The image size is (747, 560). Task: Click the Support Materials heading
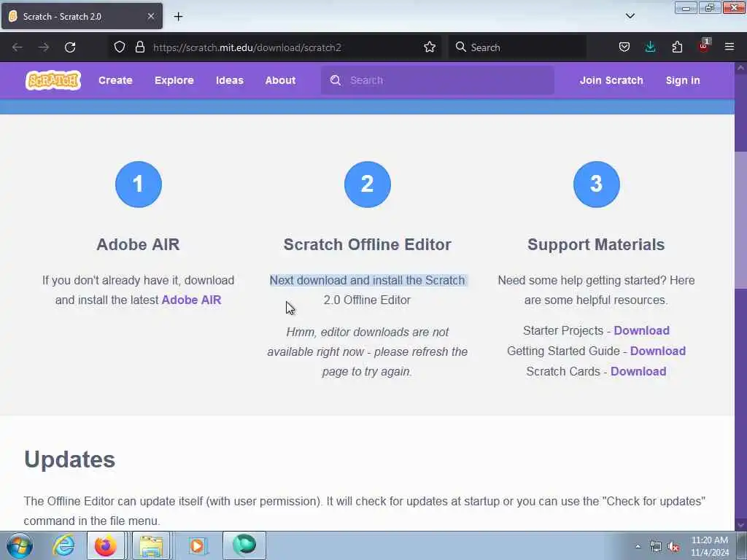596,244
